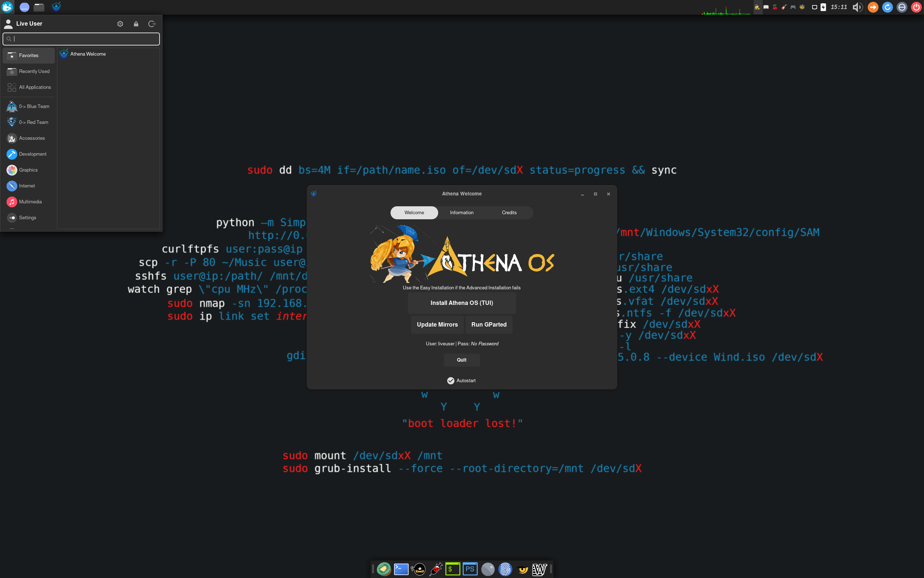Open the 0-> Red Team category

29,122
